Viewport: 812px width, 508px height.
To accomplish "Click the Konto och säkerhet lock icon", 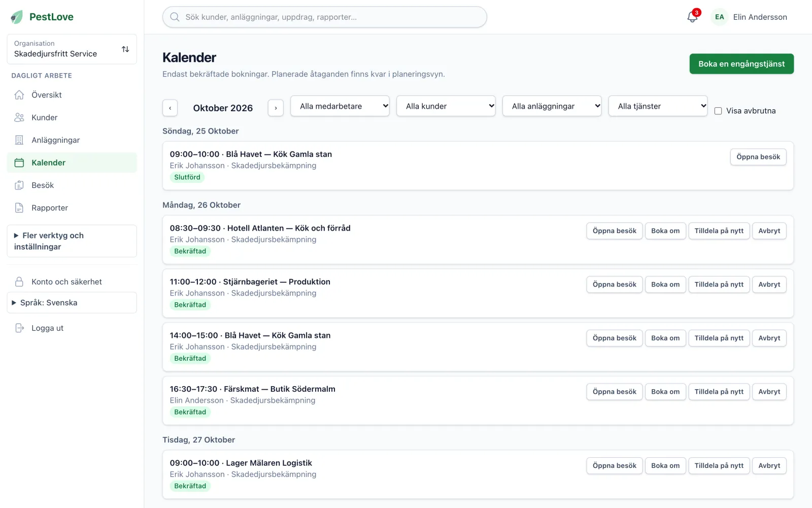I will [x=19, y=282].
